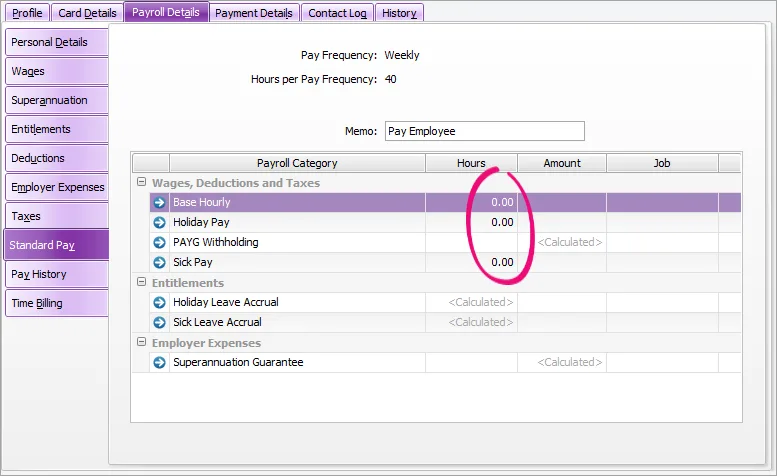The width and height of the screenshot is (777, 476).
Task: Select the Base Hourly row label
Action: (x=202, y=202)
